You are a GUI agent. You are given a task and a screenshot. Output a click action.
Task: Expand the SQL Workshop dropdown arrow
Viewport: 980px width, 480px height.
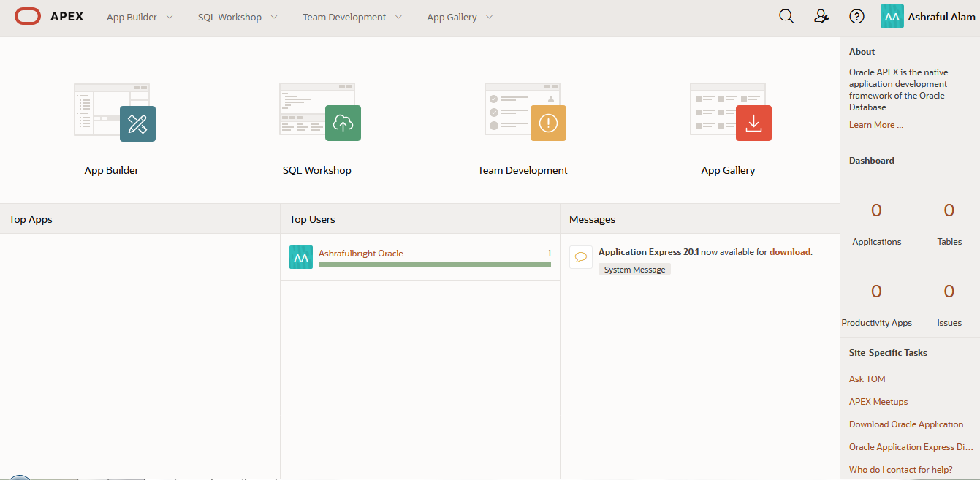click(274, 17)
